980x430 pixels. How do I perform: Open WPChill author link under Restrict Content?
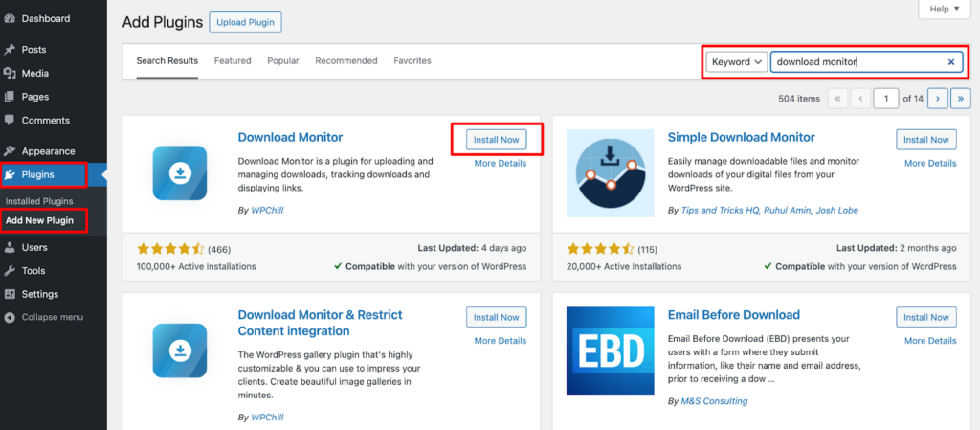tap(267, 417)
